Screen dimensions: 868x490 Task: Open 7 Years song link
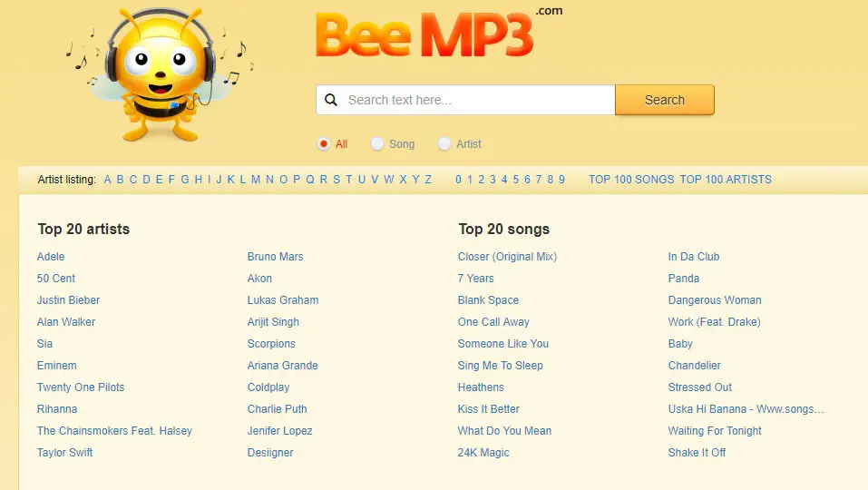click(x=475, y=278)
